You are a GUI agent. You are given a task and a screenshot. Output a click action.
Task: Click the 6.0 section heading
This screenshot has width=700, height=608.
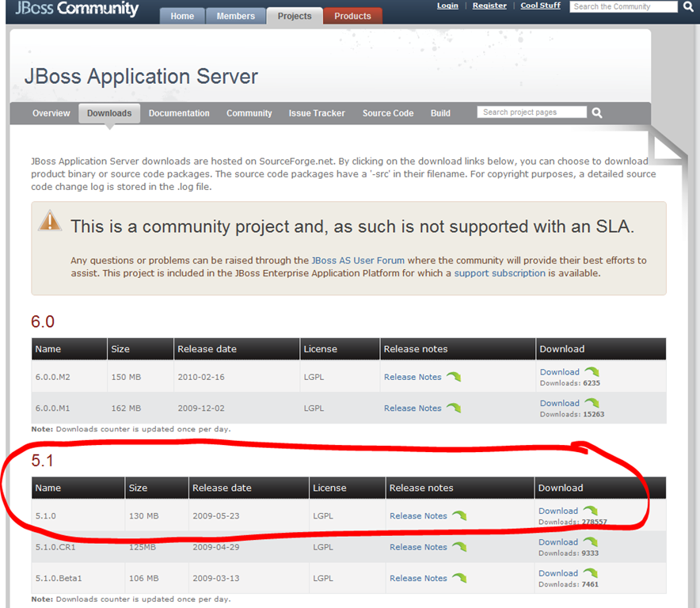tap(43, 321)
